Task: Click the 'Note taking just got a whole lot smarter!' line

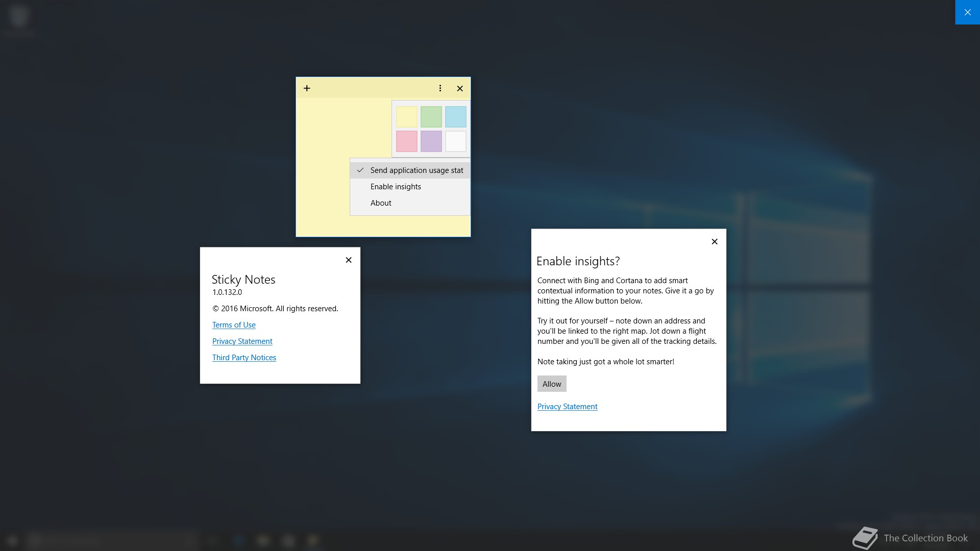Action: point(605,362)
